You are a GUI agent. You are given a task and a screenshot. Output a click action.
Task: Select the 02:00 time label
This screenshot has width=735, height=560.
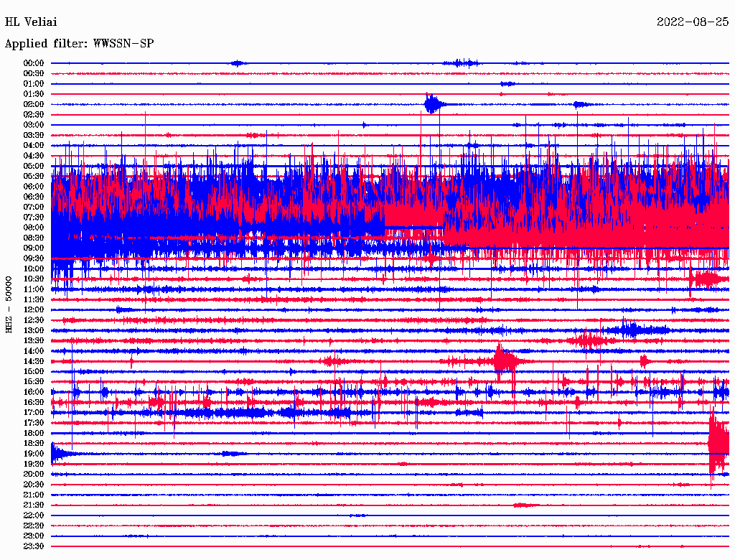(34, 104)
